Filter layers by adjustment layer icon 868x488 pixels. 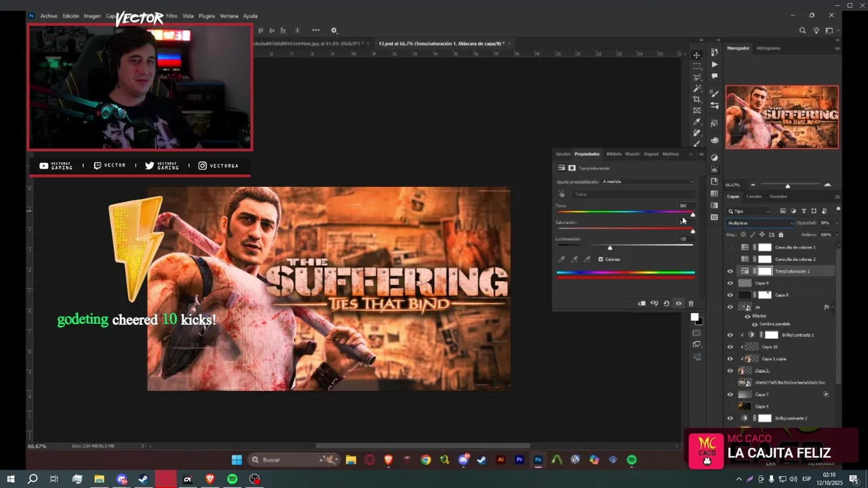pos(793,211)
